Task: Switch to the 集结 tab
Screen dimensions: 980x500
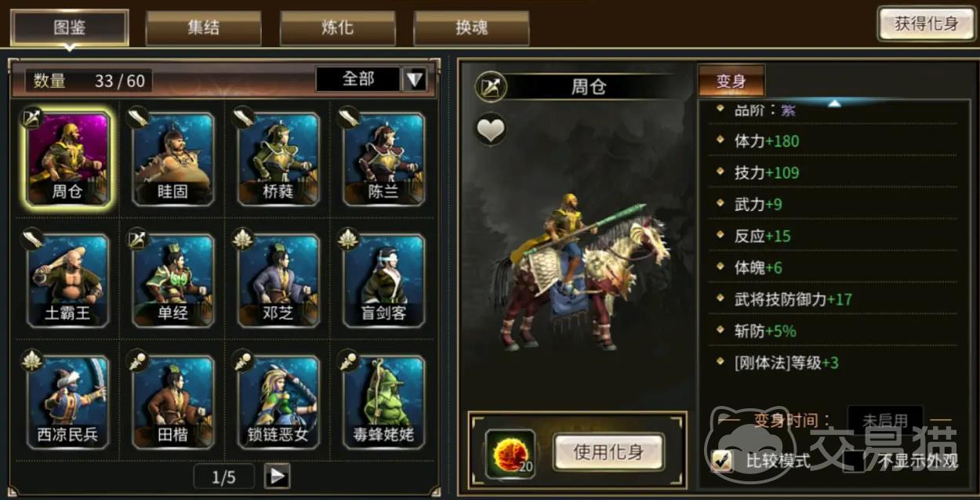Action: point(204,28)
